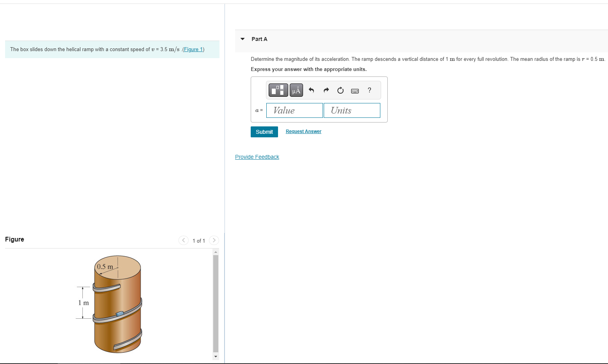608x364 pixels.
Task: Click the answer formatting template icon
Action: pos(278,90)
